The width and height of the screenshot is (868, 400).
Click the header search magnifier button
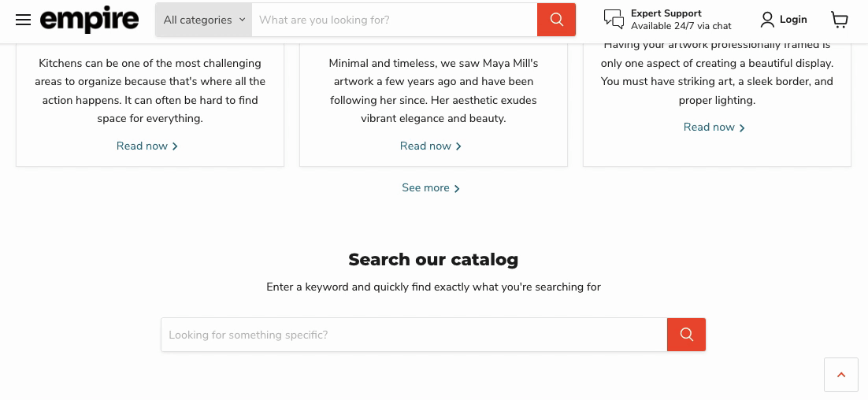[x=556, y=20]
